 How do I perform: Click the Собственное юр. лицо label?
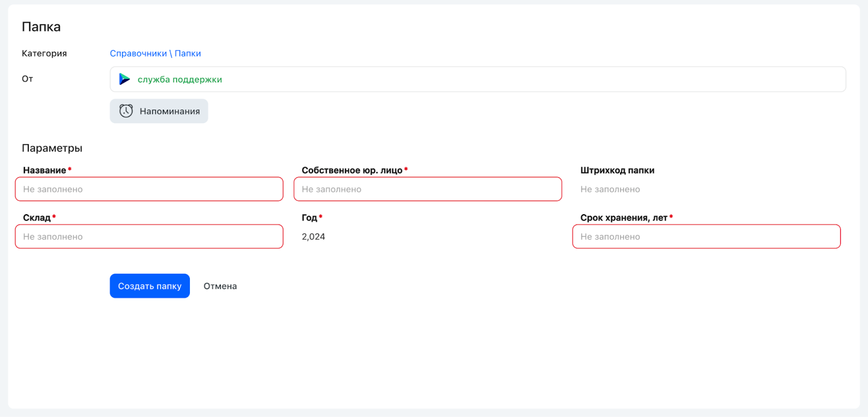(x=352, y=170)
